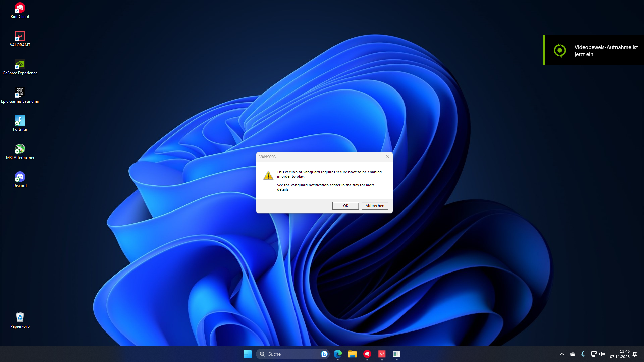Open Microsoft Edge from the taskbar
Screen dimensions: 644x362
click(x=338, y=354)
